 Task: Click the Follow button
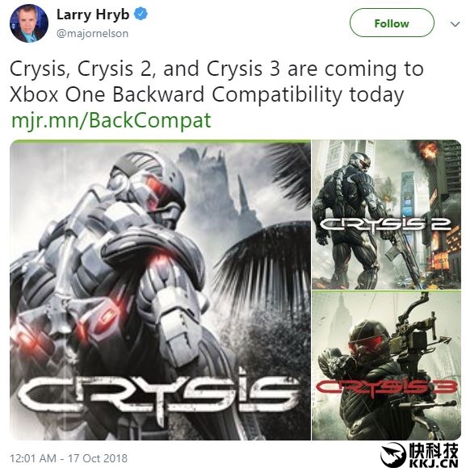coord(392,23)
